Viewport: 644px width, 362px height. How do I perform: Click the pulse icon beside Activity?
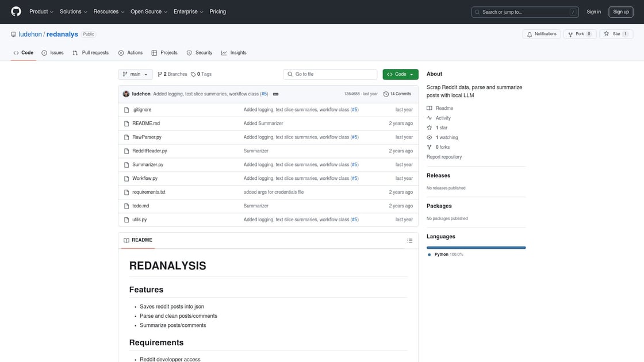[x=429, y=118]
